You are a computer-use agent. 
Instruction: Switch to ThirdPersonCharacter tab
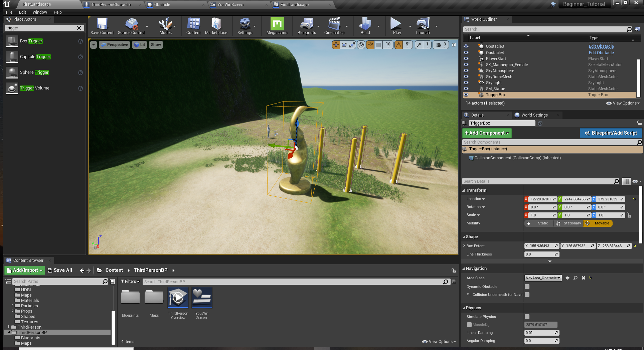pos(111,5)
